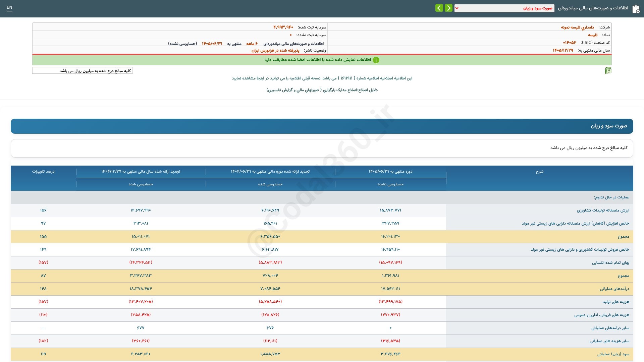The image size is (644, 362).
Task: Click row label درآمدهای عملیاتی
Action: [614, 289]
